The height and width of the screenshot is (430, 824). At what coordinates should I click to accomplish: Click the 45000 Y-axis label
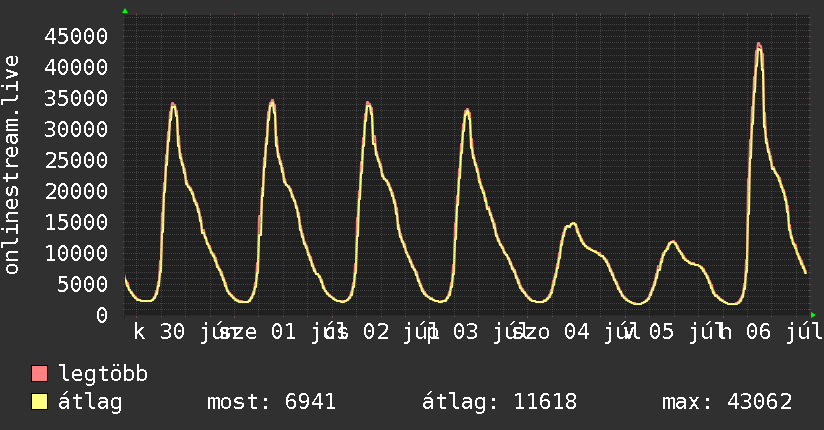tap(76, 37)
